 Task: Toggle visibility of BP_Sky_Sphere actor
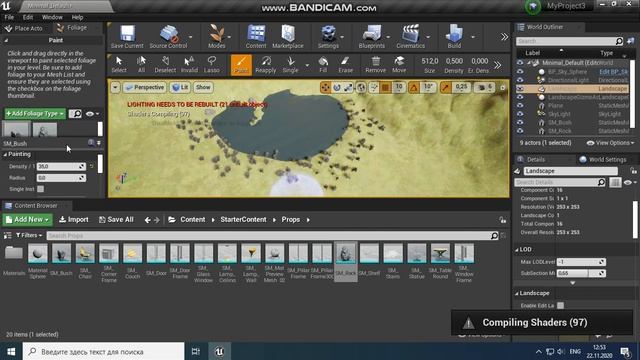point(520,71)
